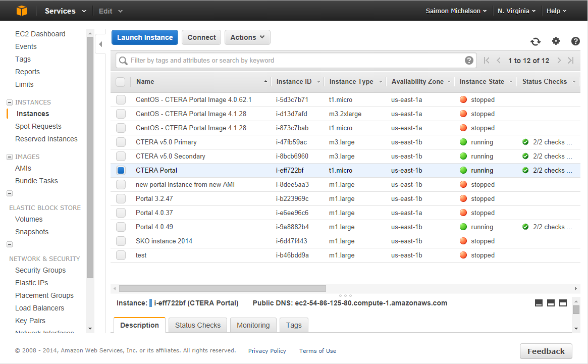The image size is (588, 364).
Task: Click the search magnifier icon
Action: point(123,61)
